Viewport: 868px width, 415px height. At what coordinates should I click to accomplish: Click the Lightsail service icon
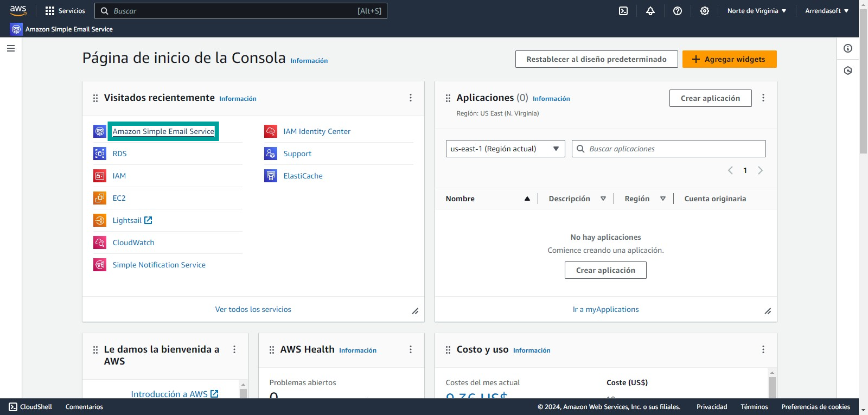[100, 220]
